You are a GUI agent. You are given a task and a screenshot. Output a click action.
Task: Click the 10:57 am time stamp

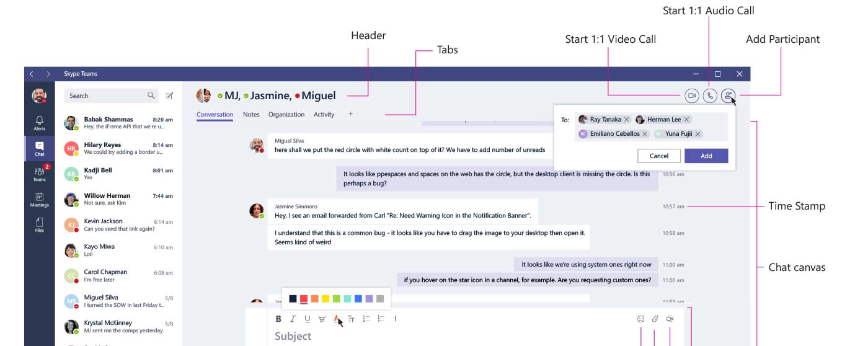pyautogui.click(x=673, y=206)
